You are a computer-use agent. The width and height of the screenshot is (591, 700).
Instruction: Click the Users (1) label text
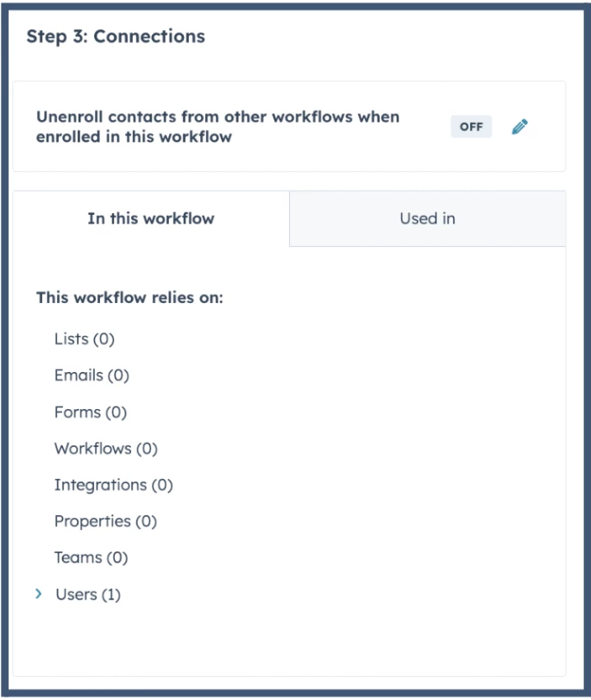76,595
